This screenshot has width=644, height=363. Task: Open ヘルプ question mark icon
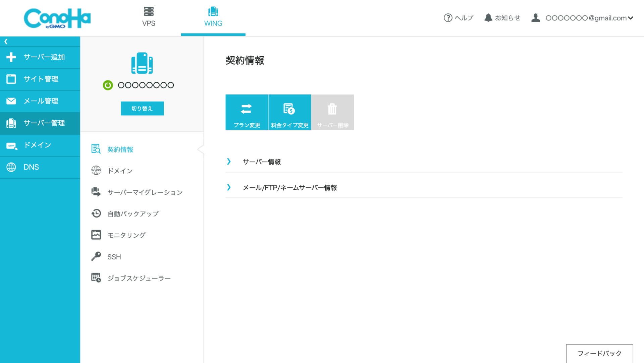tap(448, 18)
